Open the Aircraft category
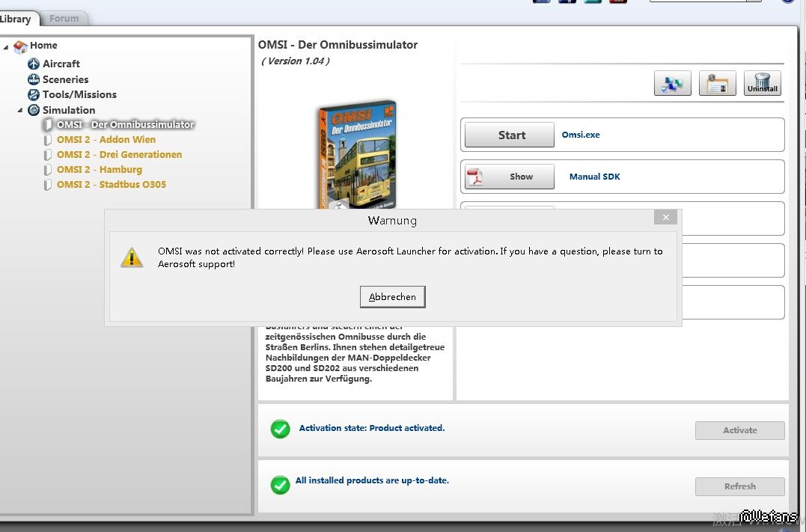Screen dimensions: 806x532 pos(61,64)
